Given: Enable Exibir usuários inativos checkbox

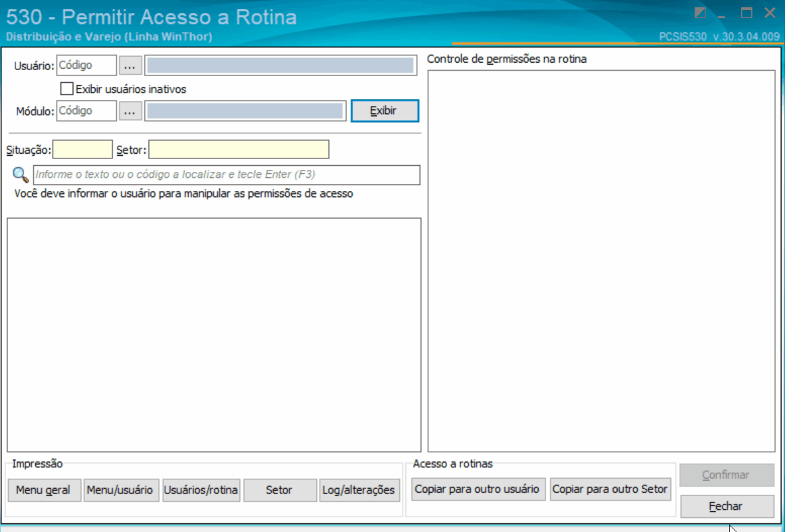Looking at the screenshot, I should (x=67, y=89).
